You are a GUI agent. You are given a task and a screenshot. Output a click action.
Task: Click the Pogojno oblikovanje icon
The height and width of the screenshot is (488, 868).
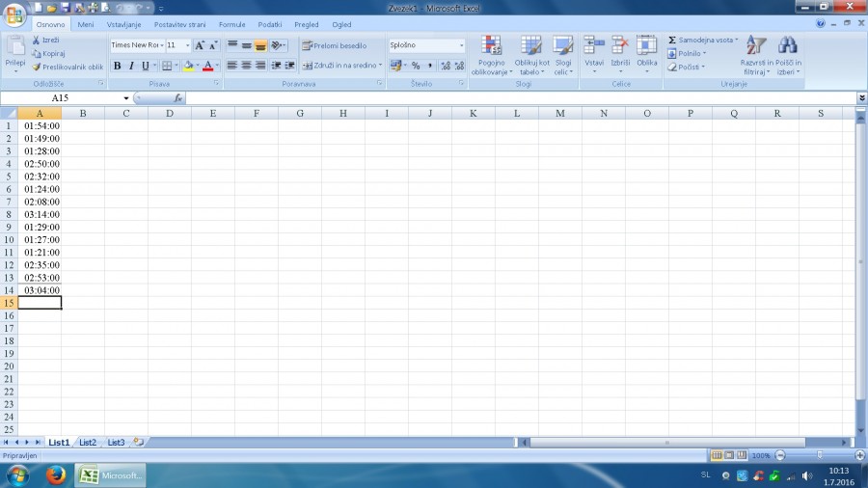click(x=492, y=46)
